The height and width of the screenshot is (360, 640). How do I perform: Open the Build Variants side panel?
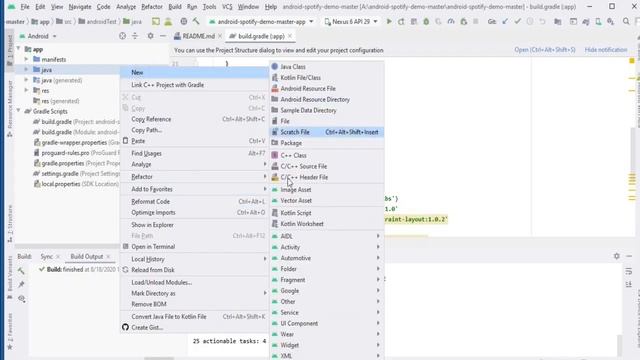(10, 278)
